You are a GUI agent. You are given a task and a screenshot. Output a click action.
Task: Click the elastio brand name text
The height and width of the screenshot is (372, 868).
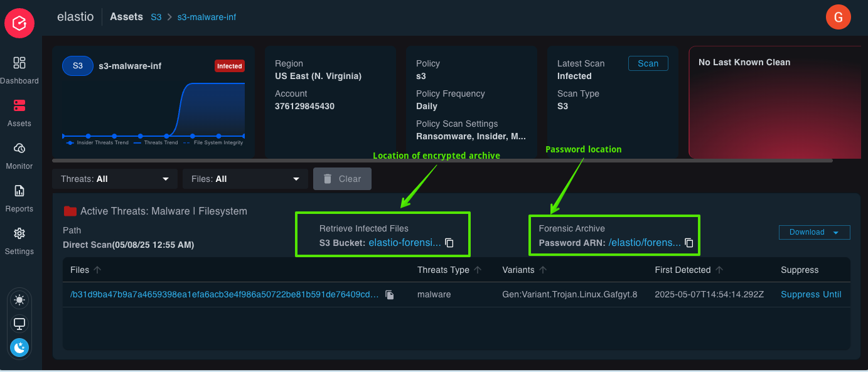75,17
